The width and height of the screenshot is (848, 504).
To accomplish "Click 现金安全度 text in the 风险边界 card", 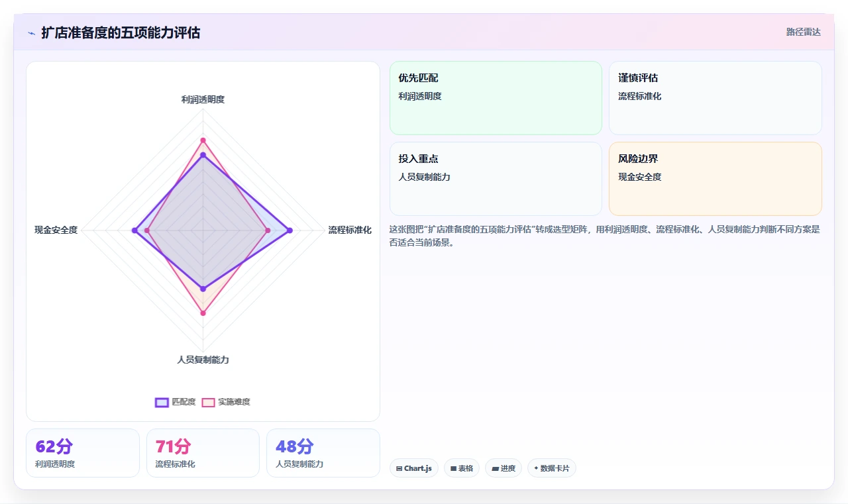I will coord(640,177).
